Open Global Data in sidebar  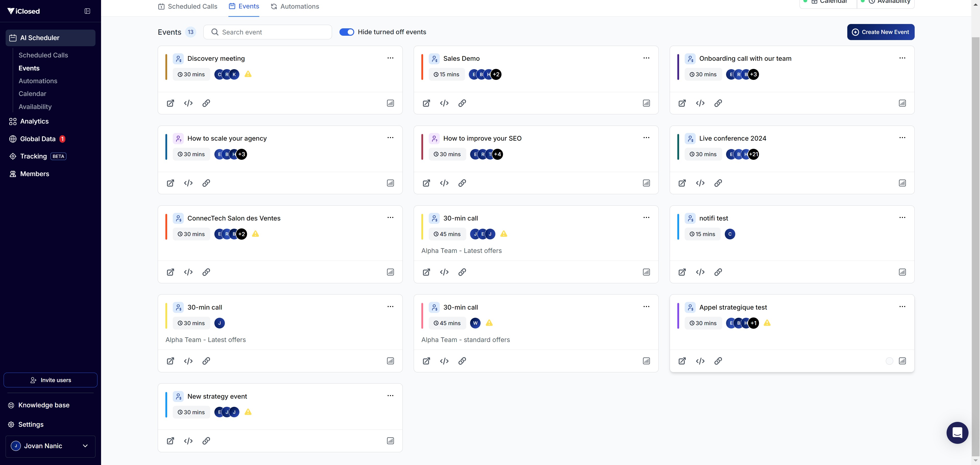click(38, 139)
